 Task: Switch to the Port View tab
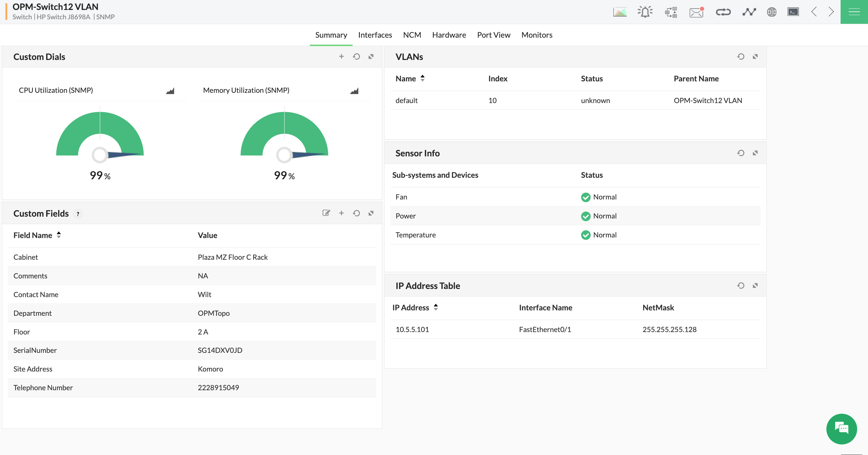tap(493, 35)
